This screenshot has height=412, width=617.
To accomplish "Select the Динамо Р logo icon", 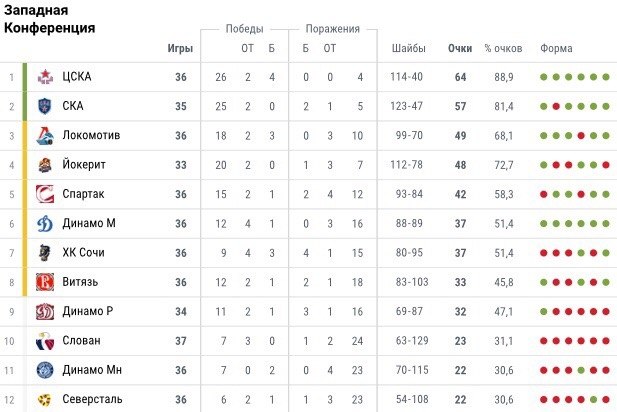I will pos(45,312).
